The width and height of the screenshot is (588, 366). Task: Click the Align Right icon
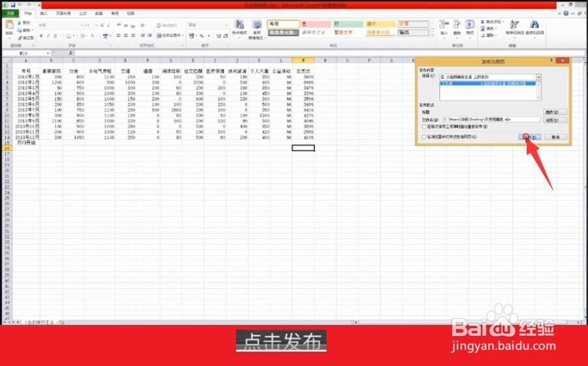tap(133, 36)
